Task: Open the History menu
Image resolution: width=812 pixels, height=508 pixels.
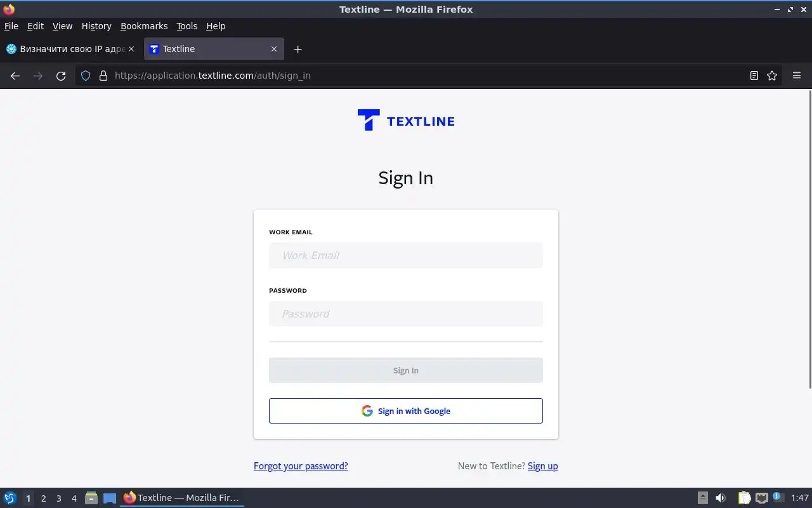Action: (96, 26)
